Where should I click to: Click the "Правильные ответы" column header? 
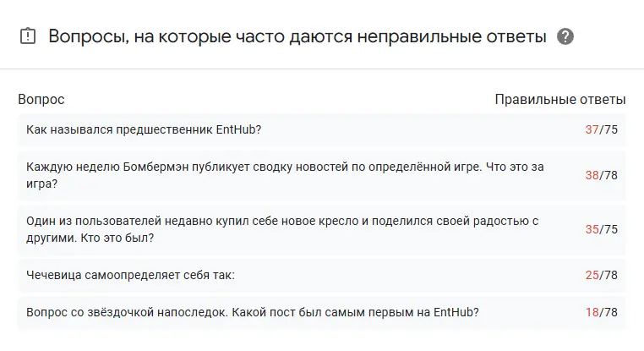tap(559, 100)
